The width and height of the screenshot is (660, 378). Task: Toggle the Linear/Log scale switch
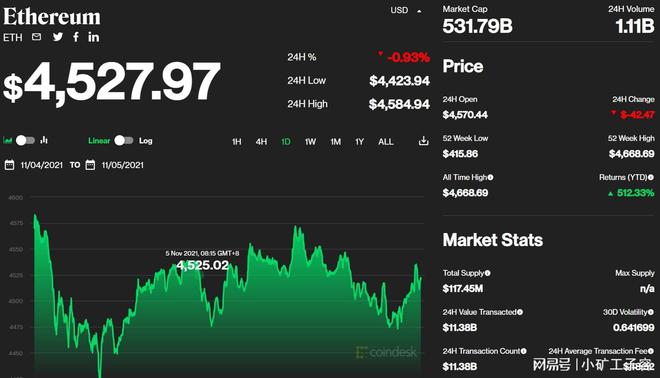[124, 140]
